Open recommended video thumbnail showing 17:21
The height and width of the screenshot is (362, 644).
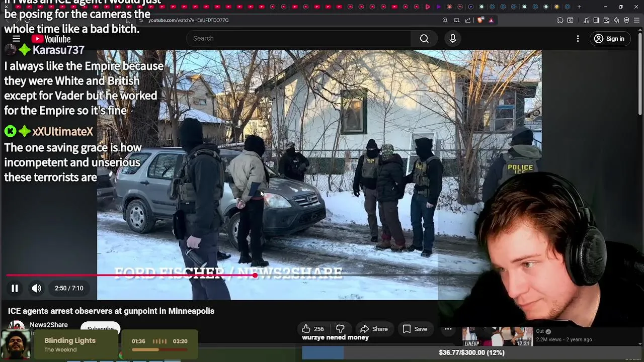pos(497,337)
